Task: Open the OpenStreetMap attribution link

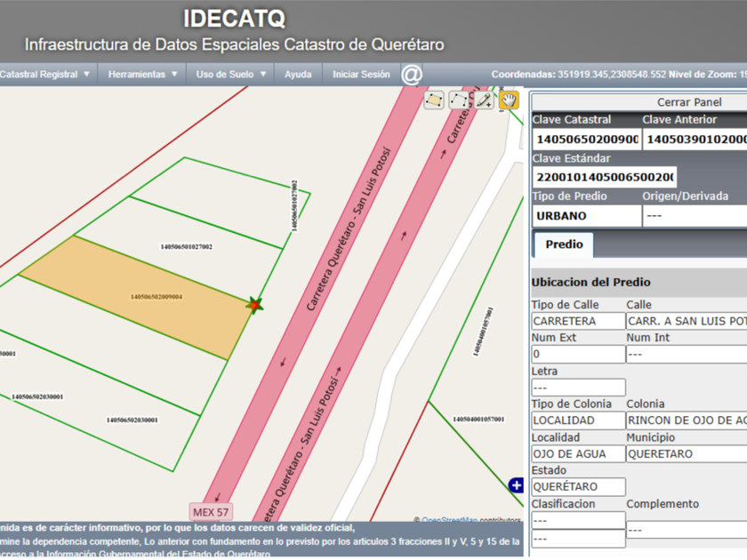Action: click(449, 520)
